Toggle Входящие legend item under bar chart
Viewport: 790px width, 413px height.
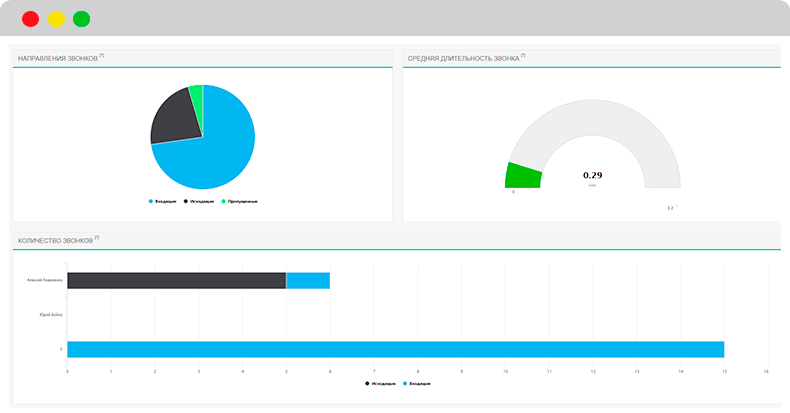(418, 383)
